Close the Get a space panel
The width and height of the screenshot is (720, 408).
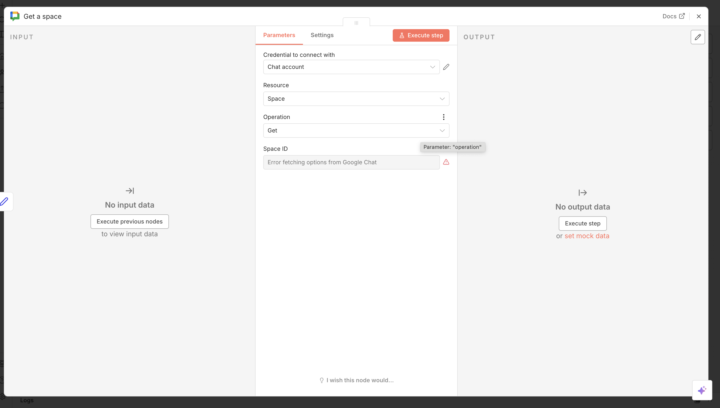698,16
